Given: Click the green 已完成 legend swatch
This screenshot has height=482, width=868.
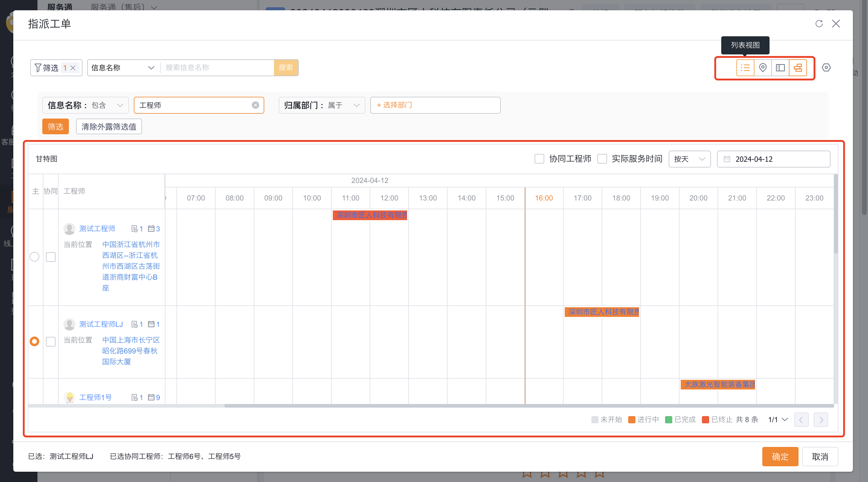Looking at the screenshot, I should point(669,420).
